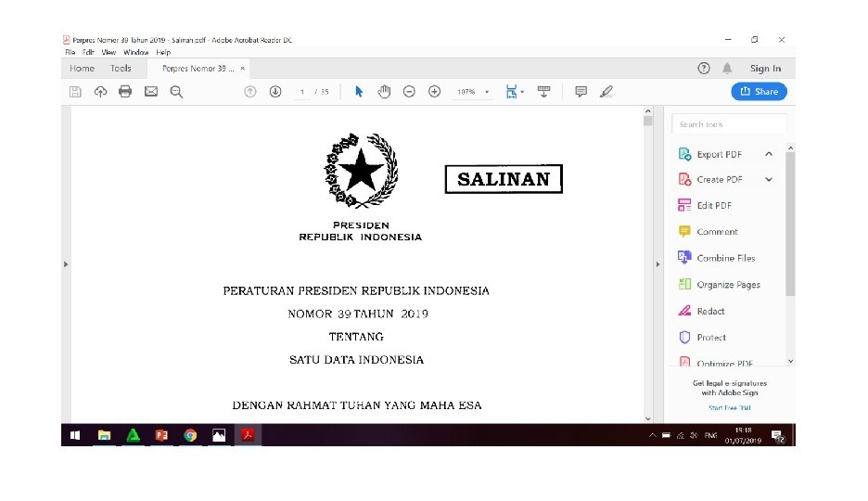This screenshot has height=501, width=868.
Task: Click the Share button
Action: click(x=759, y=91)
